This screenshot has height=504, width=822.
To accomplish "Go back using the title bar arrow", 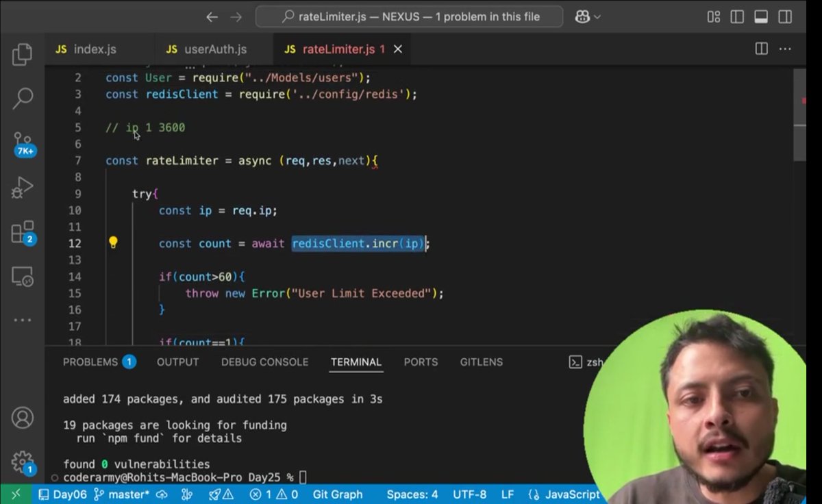I will [x=212, y=17].
